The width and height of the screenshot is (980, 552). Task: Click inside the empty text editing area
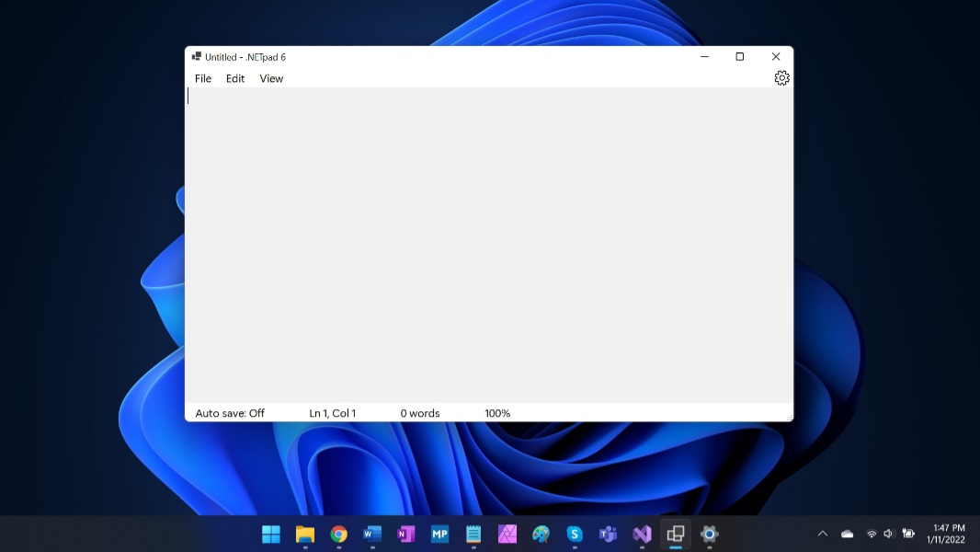[x=487, y=244]
